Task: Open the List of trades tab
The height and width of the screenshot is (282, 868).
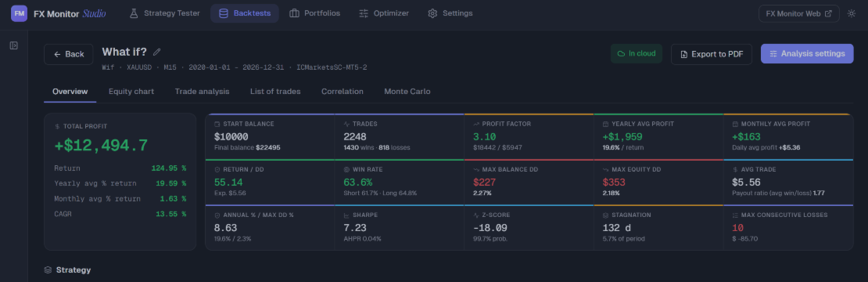Action: tap(275, 92)
